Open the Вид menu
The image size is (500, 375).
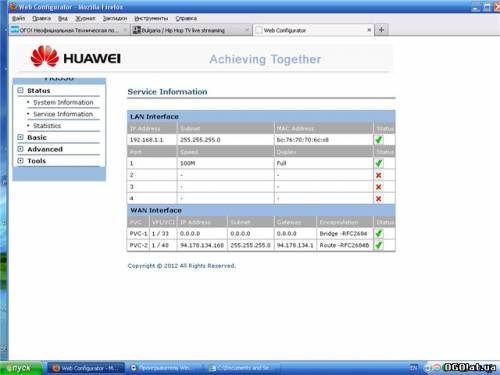click(63, 18)
